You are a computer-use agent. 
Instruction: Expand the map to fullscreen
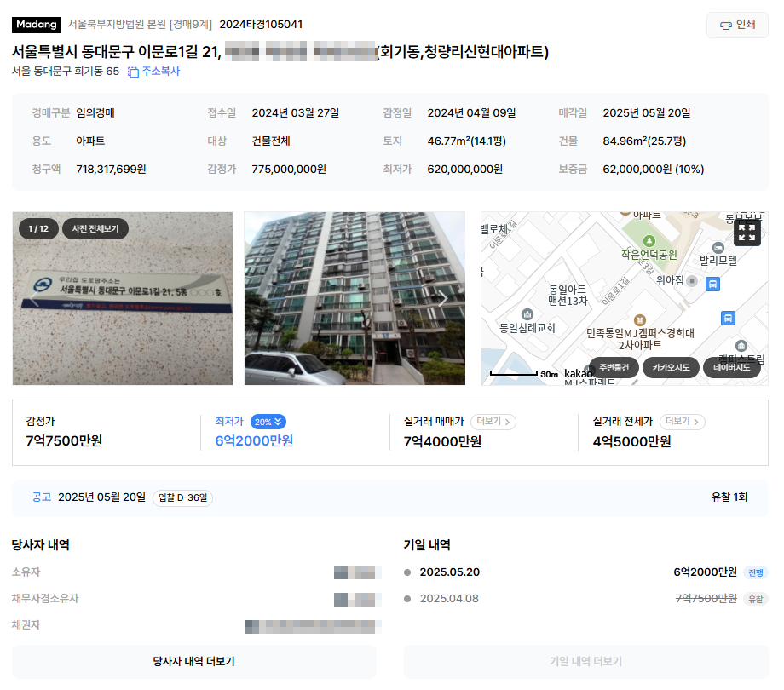click(747, 233)
